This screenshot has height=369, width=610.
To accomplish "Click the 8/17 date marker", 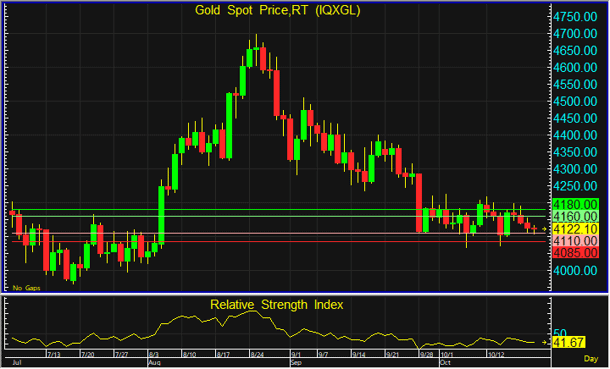I will coord(223,355).
